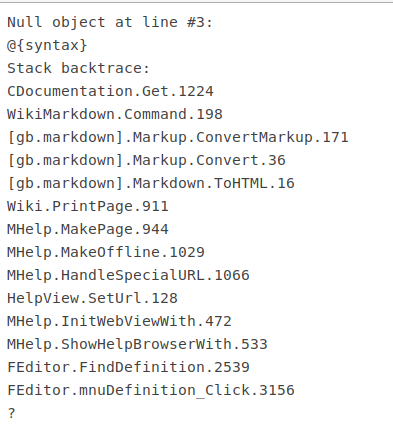
Task: Click the question mark prompt at bottom
Action: [x=11, y=413]
